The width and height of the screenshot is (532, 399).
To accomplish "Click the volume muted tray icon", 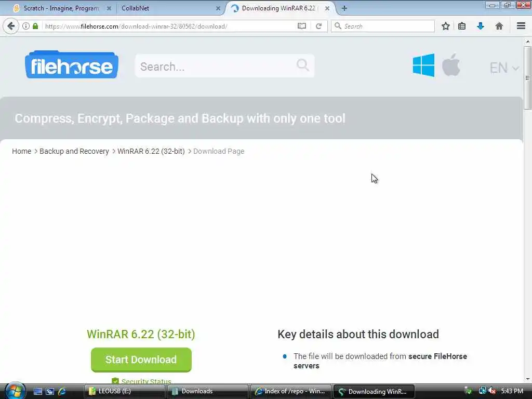I will tap(493, 391).
